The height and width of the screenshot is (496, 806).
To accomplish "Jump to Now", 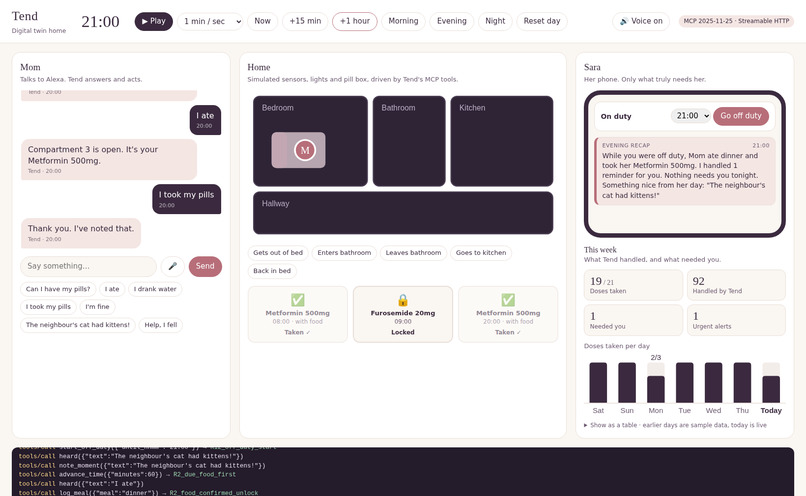I will [x=262, y=21].
